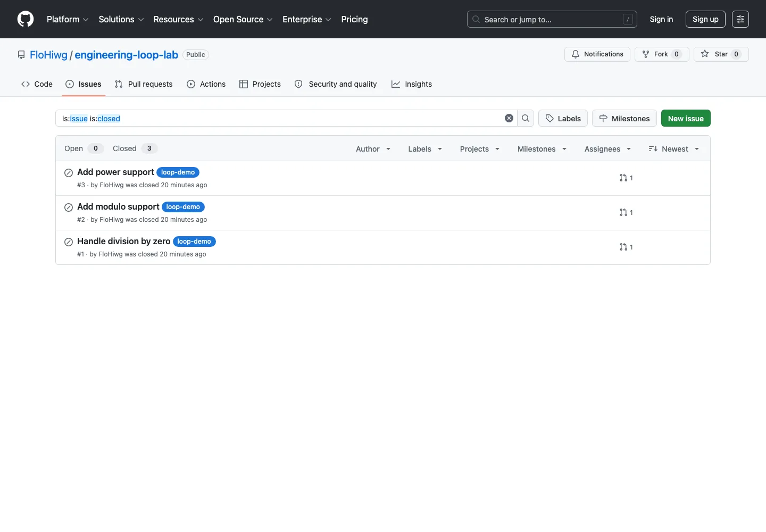Open the Labels page button
766x532 pixels.
tap(563, 118)
